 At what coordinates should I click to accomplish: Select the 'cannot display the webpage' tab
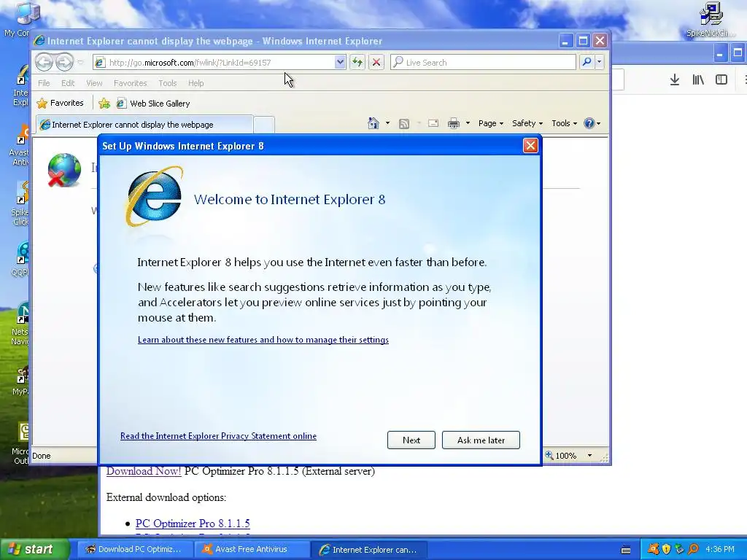pyautogui.click(x=144, y=124)
